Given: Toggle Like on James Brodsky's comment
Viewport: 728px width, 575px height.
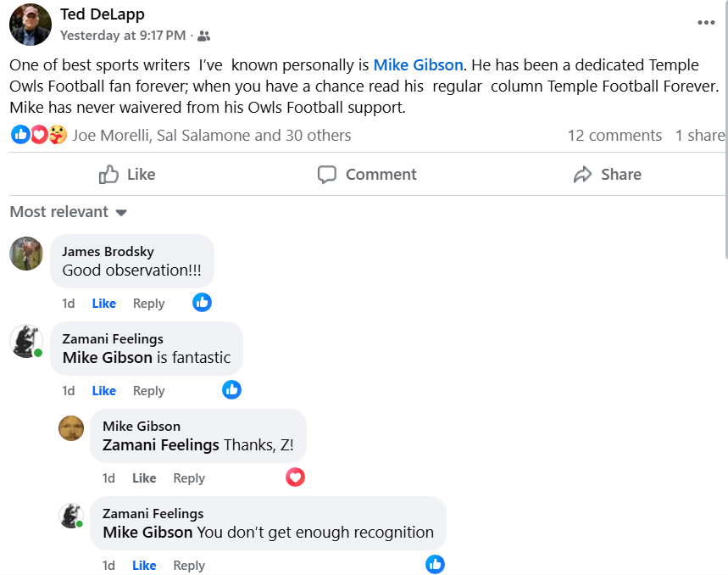Looking at the screenshot, I should [104, 304].
